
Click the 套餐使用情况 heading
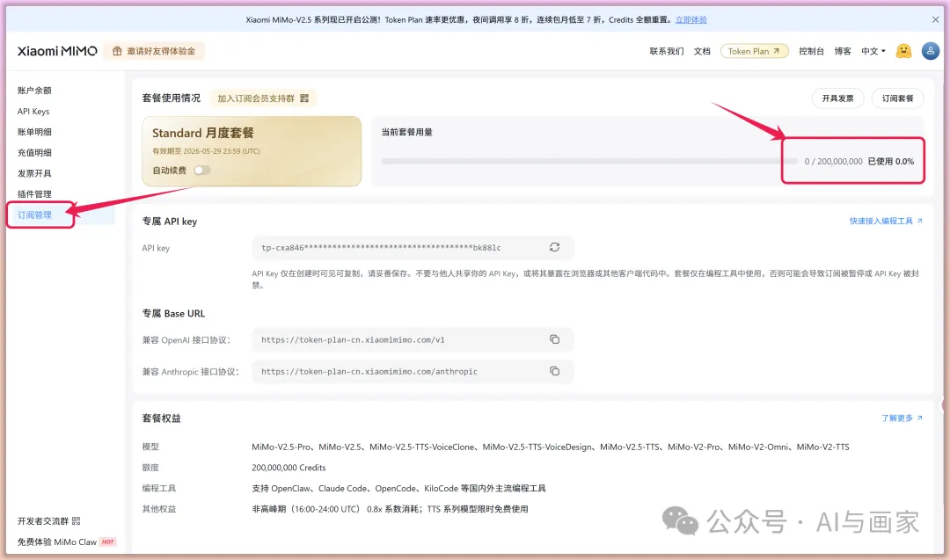pyautogui.click(x=171, y=98)
